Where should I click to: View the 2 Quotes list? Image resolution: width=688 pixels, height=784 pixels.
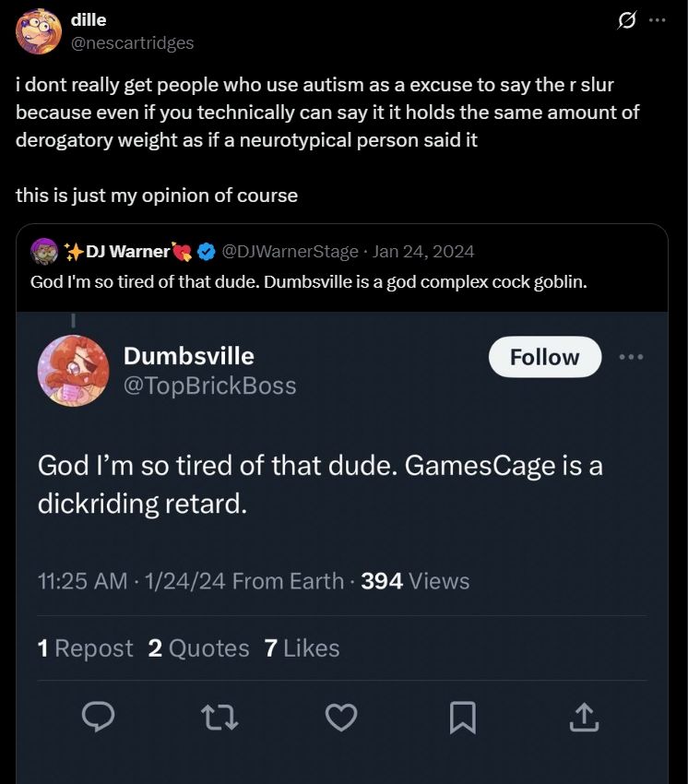pos(198,648)
